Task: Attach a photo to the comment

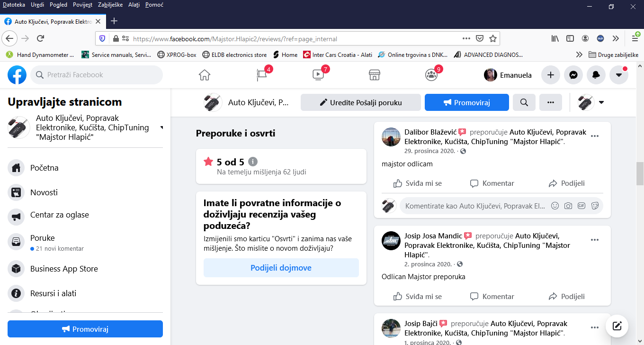Action: (x=568, y=206)
